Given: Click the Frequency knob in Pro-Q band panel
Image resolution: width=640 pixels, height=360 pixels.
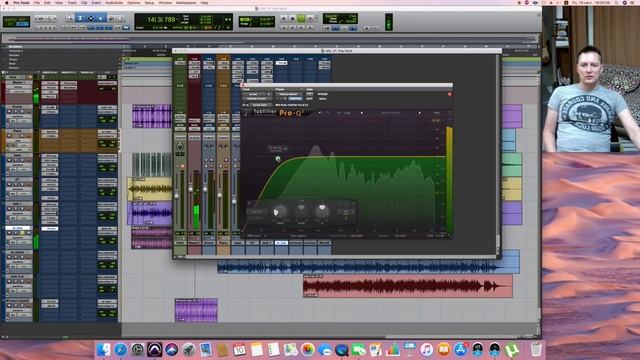Looking at the screenshot, I should [x=280, y=211].
